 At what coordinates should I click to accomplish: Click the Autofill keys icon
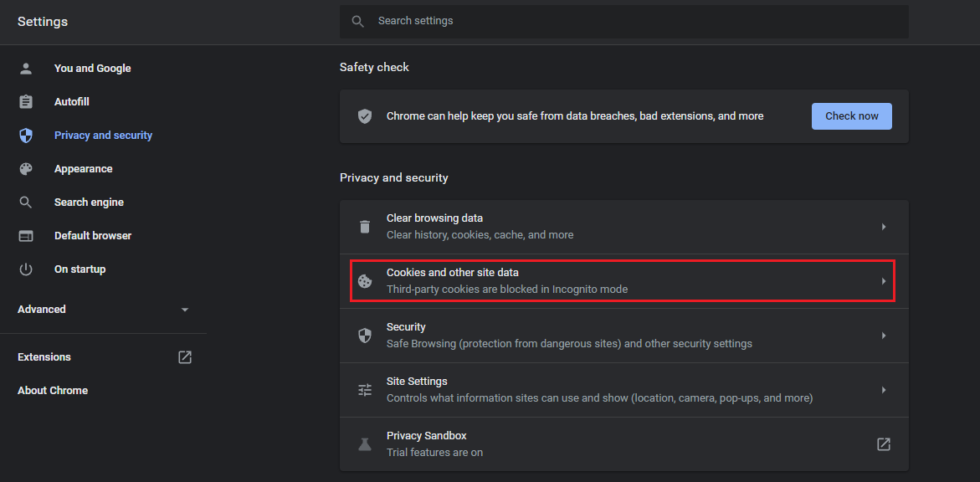coord(25,101)
